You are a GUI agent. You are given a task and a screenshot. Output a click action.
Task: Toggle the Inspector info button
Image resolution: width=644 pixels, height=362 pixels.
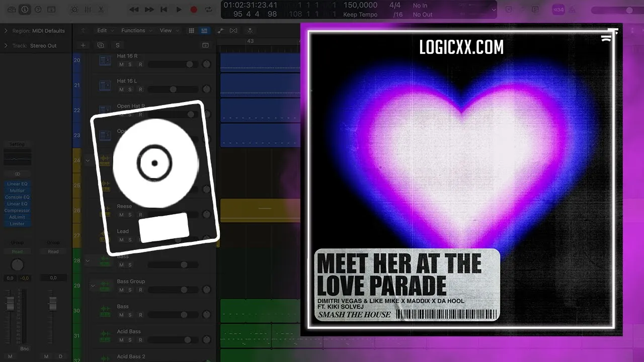(25, 10)
